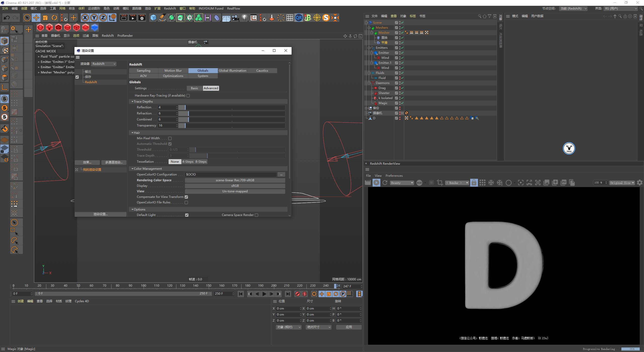Uncheck Compensate for View Transform
The image size is (644, 352).
coord(186,197)
